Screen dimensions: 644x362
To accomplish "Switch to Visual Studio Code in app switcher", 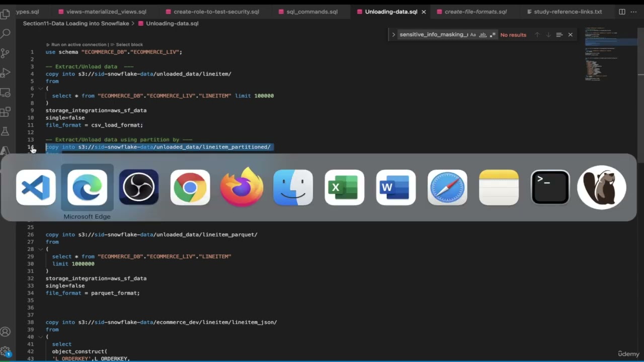I will tap(36, 188).
